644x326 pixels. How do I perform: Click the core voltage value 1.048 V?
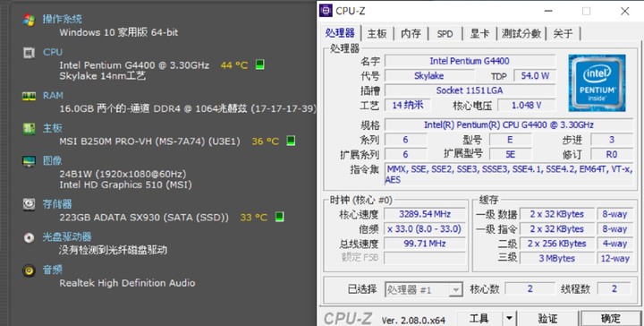[x=527, y=105]
